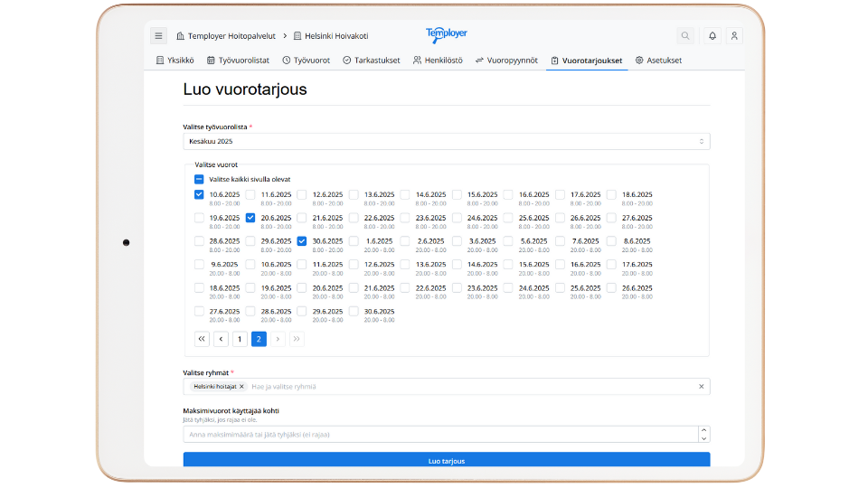Check the 9.6.2025 20.00-8.00 shift

(x=199, y=265)
